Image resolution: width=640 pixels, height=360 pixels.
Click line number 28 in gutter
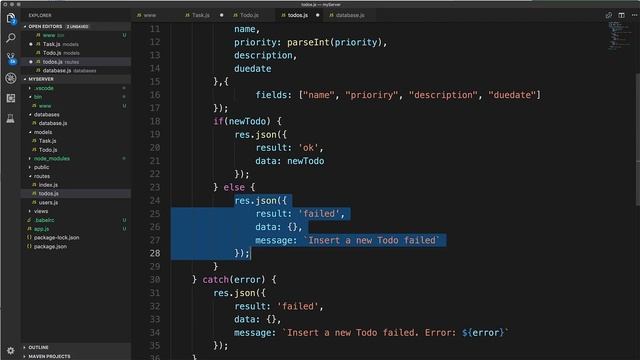point(155,253)
